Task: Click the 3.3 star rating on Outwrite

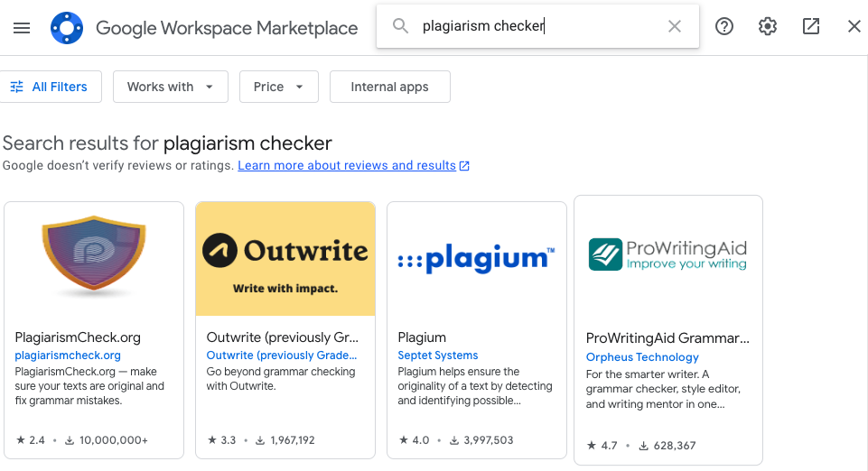Action: [221, 440]
